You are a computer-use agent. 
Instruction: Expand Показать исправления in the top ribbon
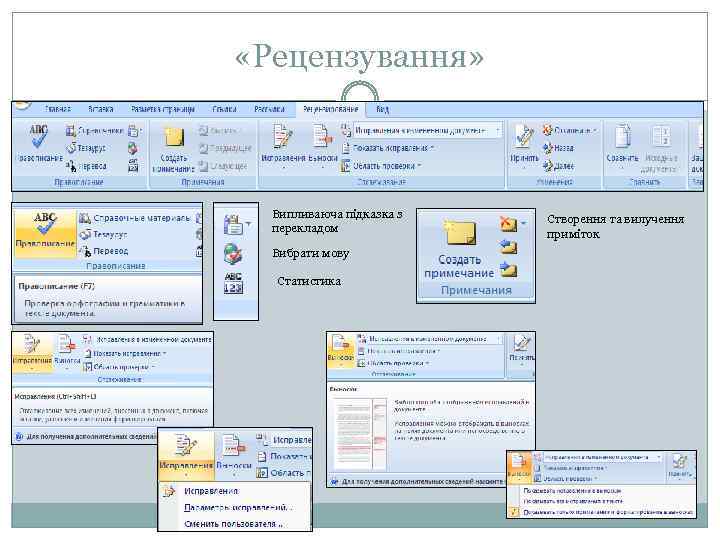click(x=388, y=148)
